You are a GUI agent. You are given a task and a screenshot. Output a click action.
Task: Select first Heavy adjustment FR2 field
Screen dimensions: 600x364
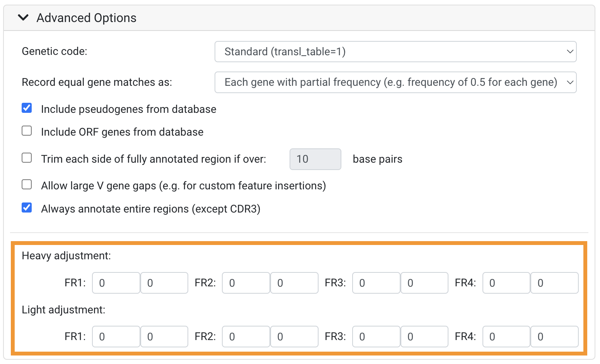click(246, 283)
